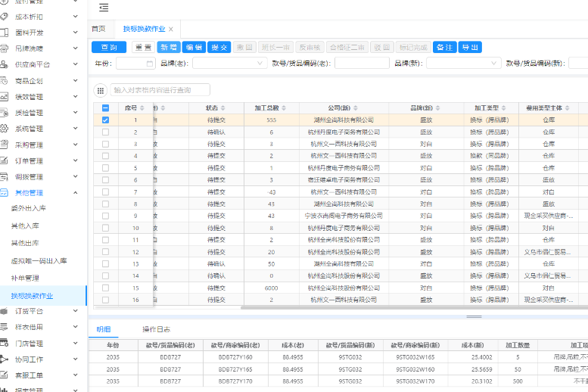
Task: Collapse the sidebar with the hamburger icon
Action: tap(104, 8)
